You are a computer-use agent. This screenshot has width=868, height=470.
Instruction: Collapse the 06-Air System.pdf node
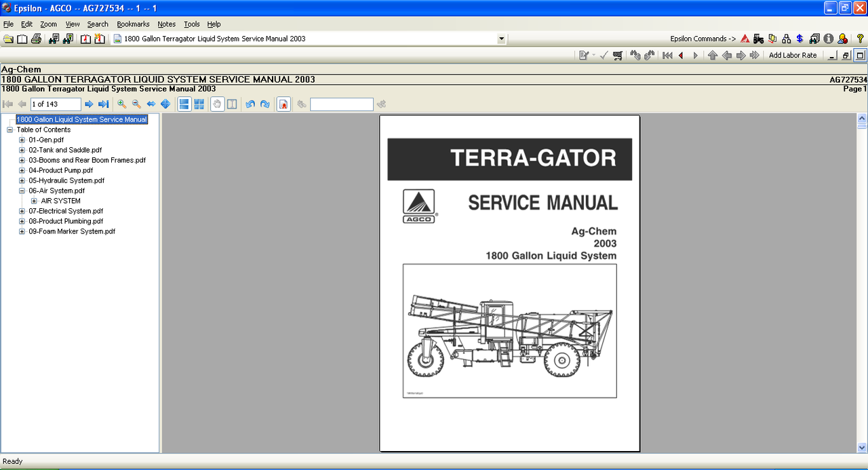[22, 191]
